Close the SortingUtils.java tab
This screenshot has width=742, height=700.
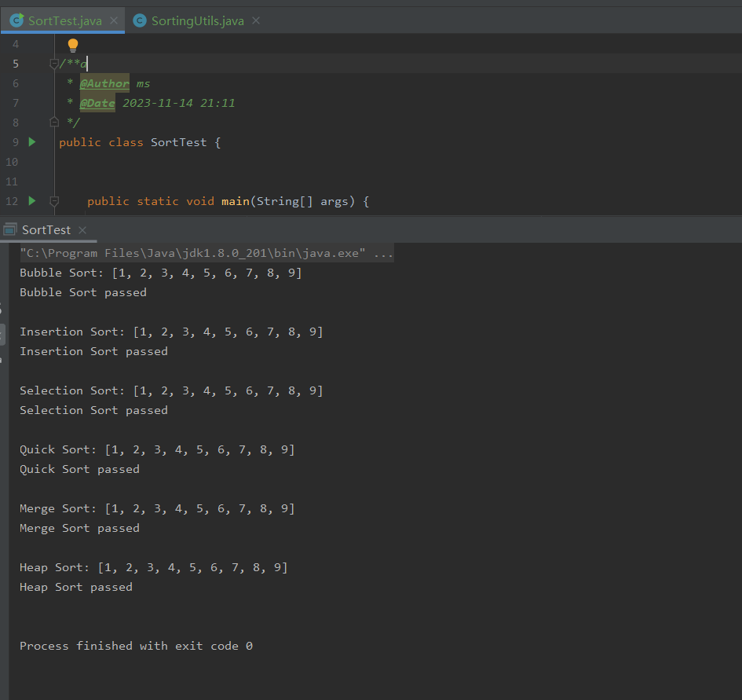point(256,20)
